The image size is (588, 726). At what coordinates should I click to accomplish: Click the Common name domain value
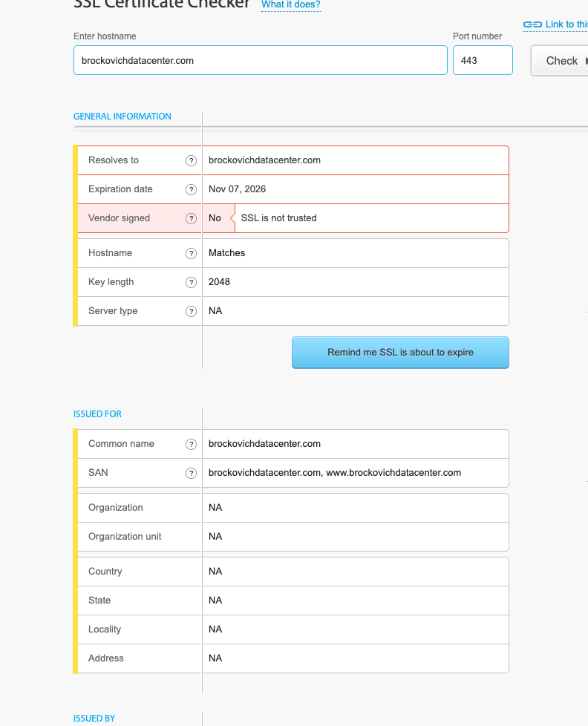tap(264, 444)
